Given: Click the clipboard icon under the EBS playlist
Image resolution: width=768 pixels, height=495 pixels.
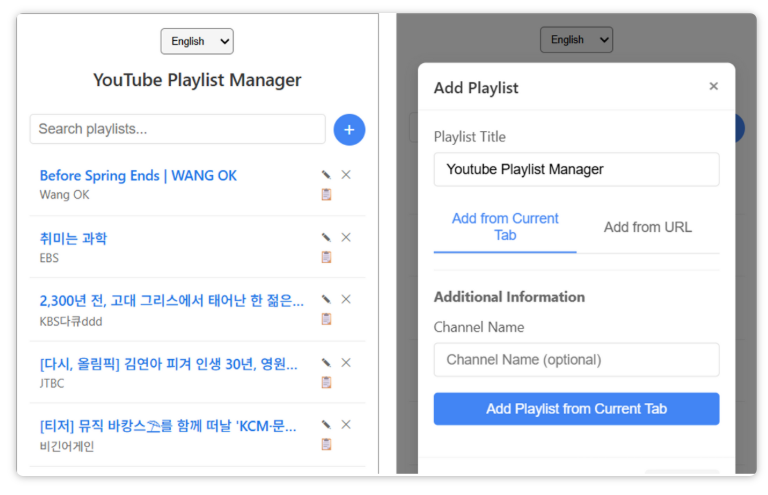Looking at the screenshot, I should click(x=326, y=257).
